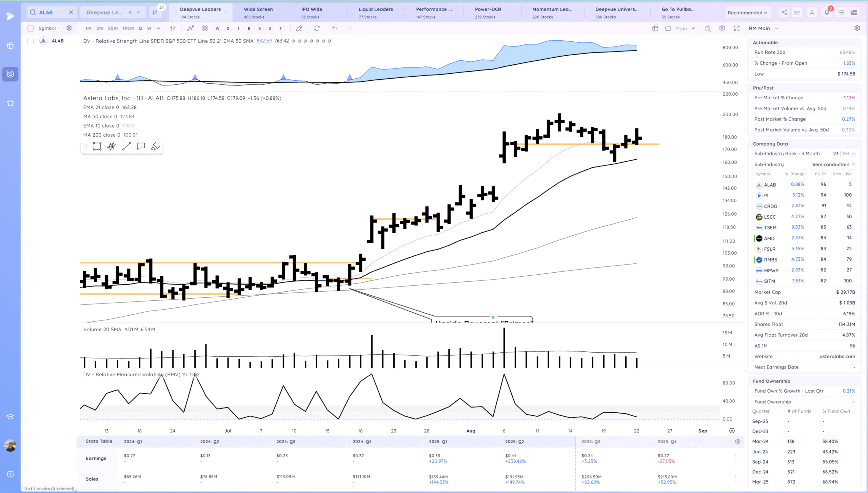This screenshot has width=868, height=493.
Task: Select the 195m timeframe button
Action: (128, 28)
